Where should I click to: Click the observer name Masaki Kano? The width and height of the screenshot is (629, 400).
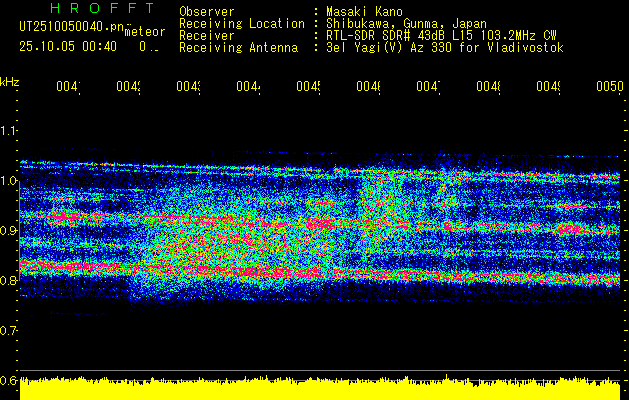pos(364,12)
